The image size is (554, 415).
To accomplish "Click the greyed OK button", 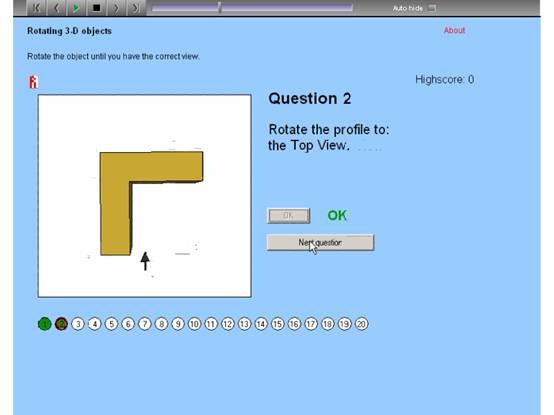I will (x=289, y=216).
